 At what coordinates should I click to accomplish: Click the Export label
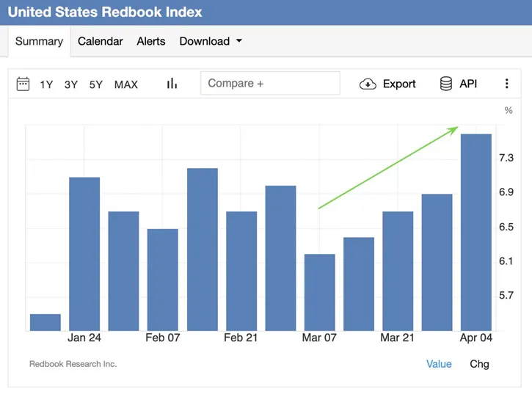[x=399, y=84]
